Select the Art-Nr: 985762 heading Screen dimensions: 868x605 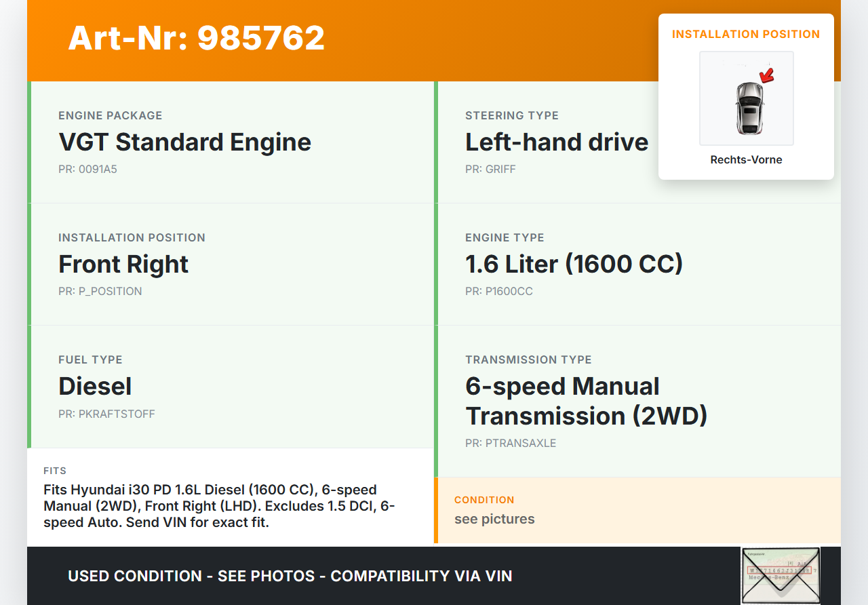(197, 38)
